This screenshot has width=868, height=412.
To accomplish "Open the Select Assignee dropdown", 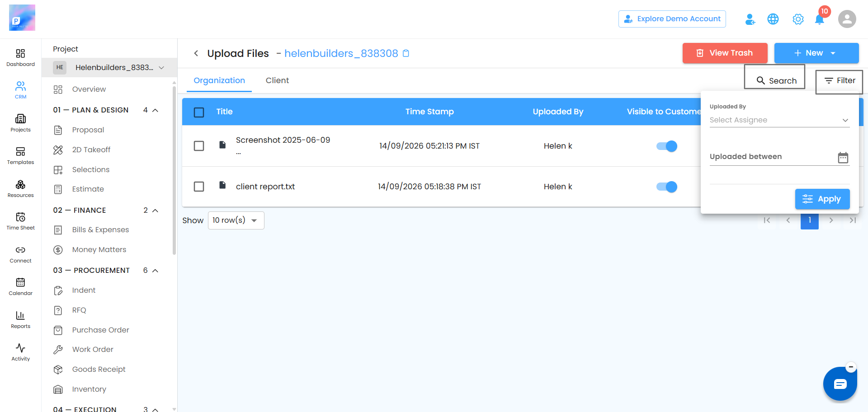I will pos(779,120).
